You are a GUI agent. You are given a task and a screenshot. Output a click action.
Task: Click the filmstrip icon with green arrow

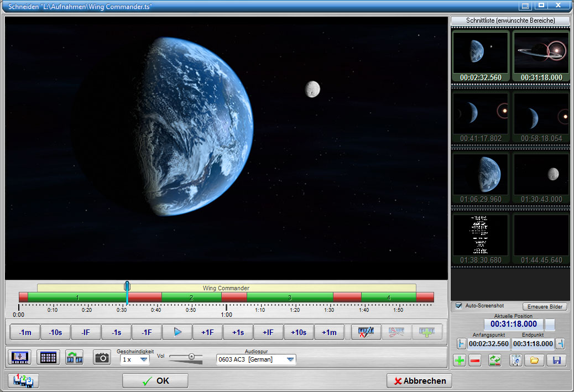point(75,357)
